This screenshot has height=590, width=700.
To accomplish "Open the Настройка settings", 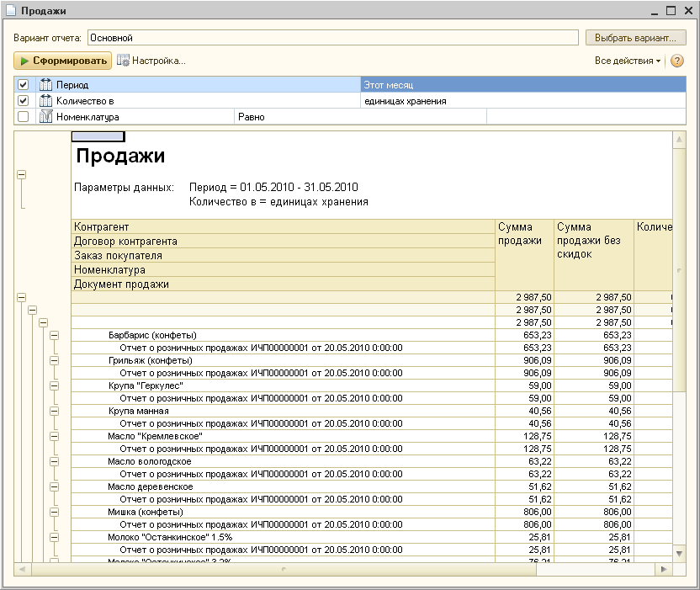I will click(151, 61).
